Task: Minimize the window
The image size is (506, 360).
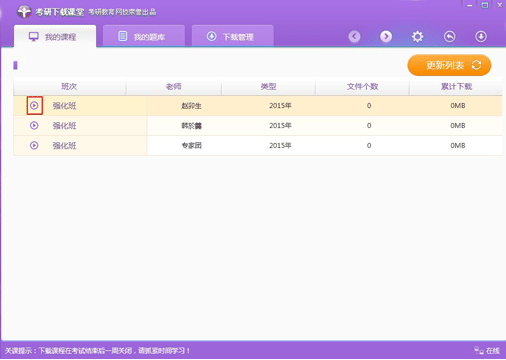Action: 470,5
